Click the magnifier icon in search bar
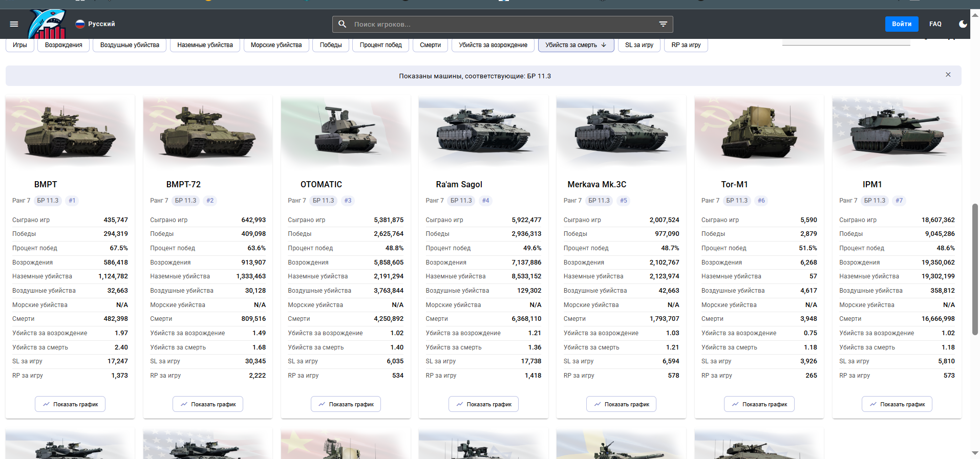The width and height of the screenshot is (980, 459). click(x=343, y=24)
